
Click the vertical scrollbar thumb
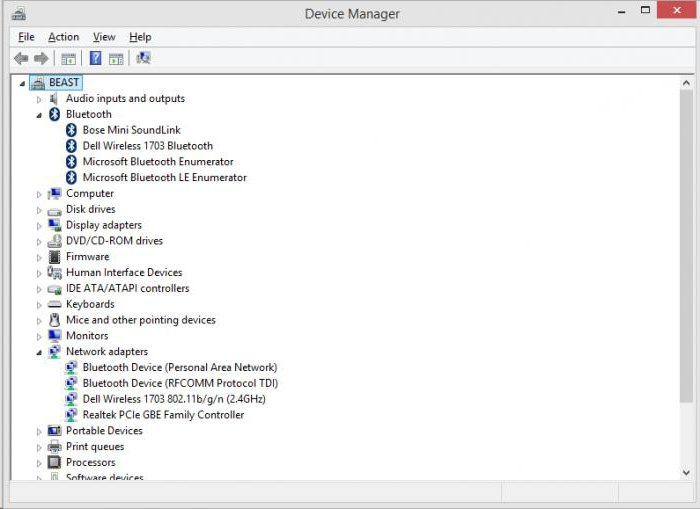(x=686, y=246)
